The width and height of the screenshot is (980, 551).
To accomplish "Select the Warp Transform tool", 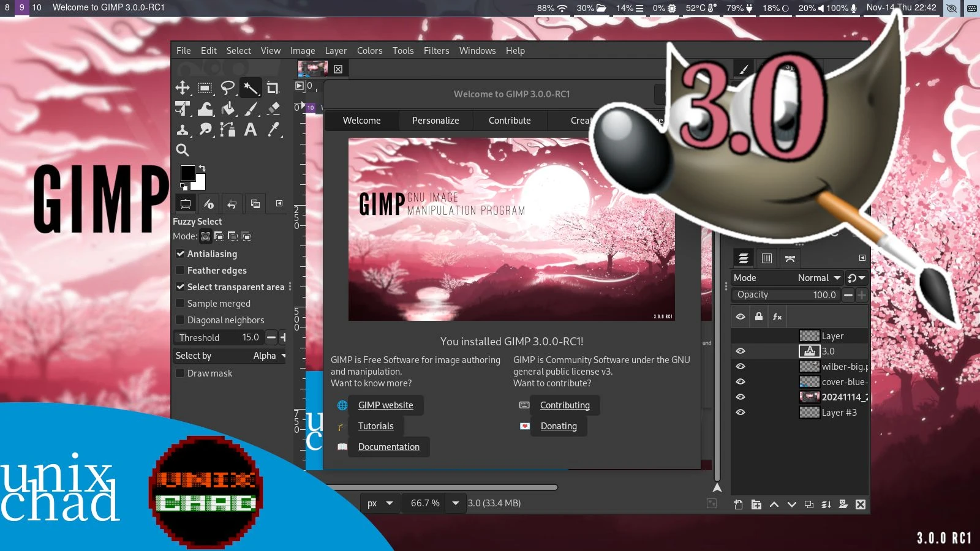I will (205, 108).
